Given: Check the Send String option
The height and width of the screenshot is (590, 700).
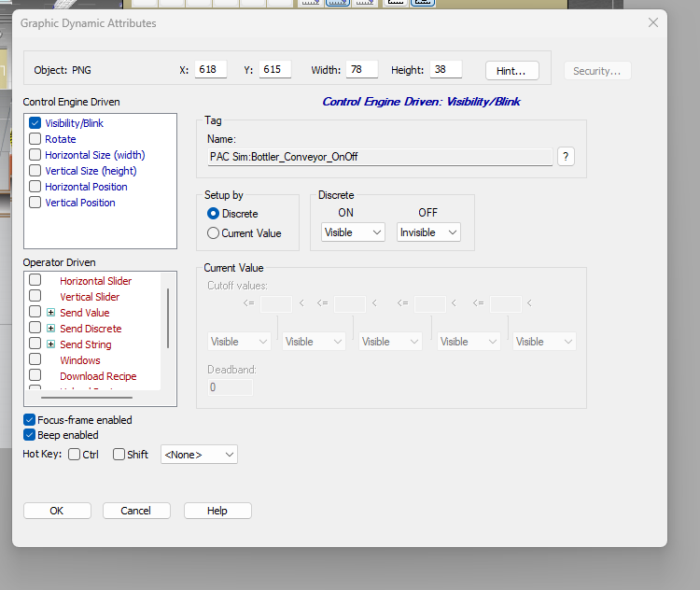Looking at the screenshot, I should click(x=35, y=344).
